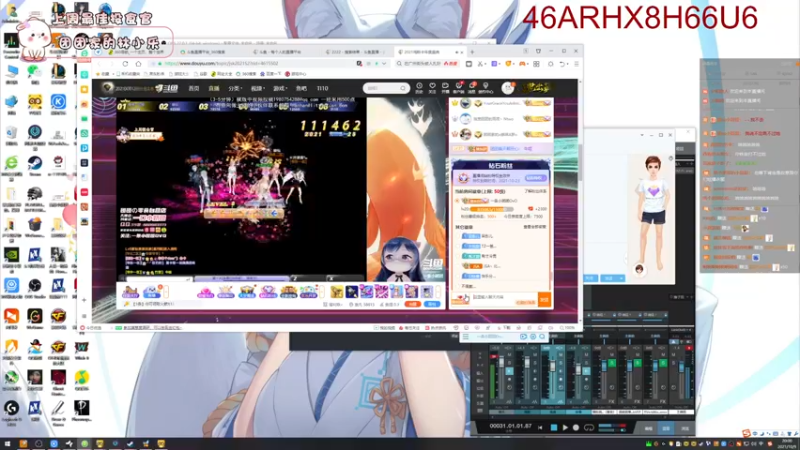Open a new browser tab with plus
Screen dimensions: 800x450
[472, 52]
